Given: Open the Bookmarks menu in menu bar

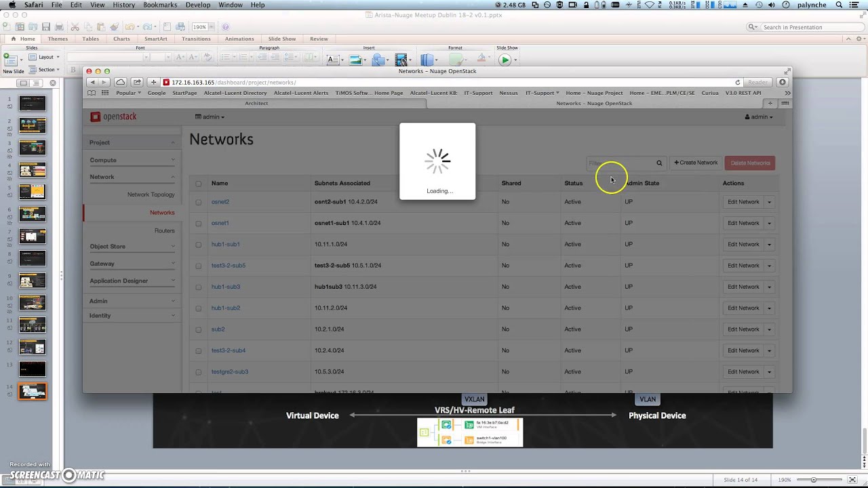Looking at the screenshot, I should tap(160, 5).
